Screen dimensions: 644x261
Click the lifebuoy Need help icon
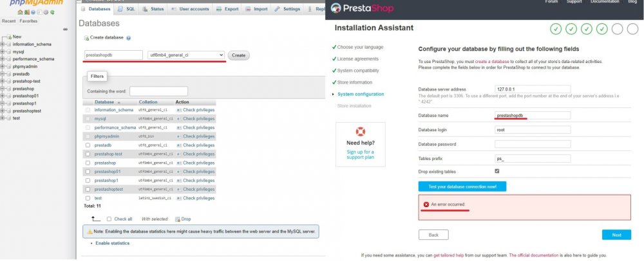[x=360, y=132]
